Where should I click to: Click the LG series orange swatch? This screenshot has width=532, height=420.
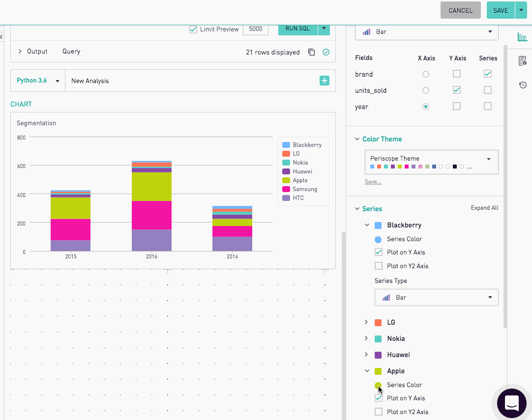(378, 322)
